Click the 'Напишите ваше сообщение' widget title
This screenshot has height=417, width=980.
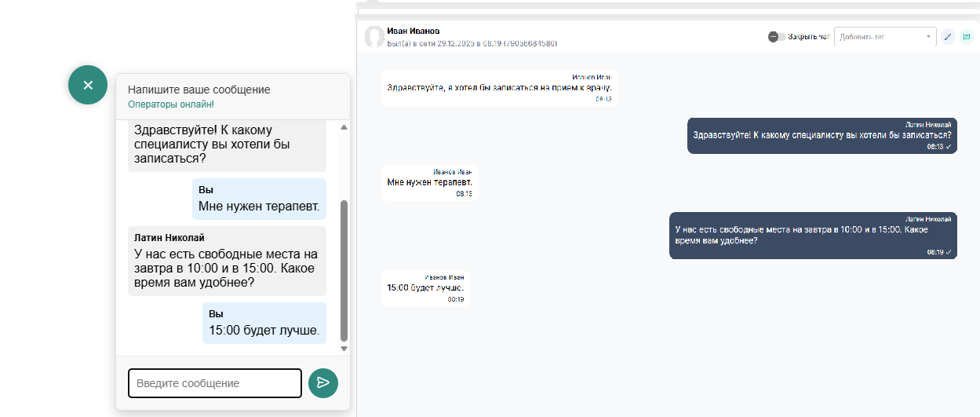(x=199, y=90)
